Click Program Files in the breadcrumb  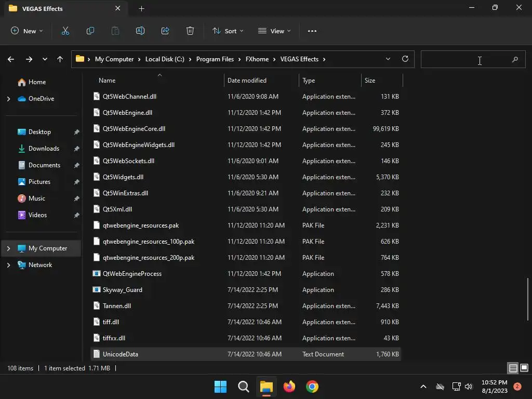215,59
